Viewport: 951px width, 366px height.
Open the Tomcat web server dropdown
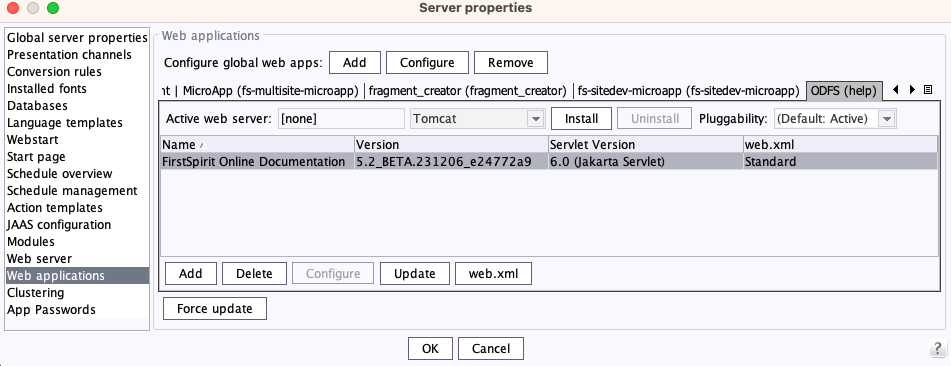coord(477,118)
